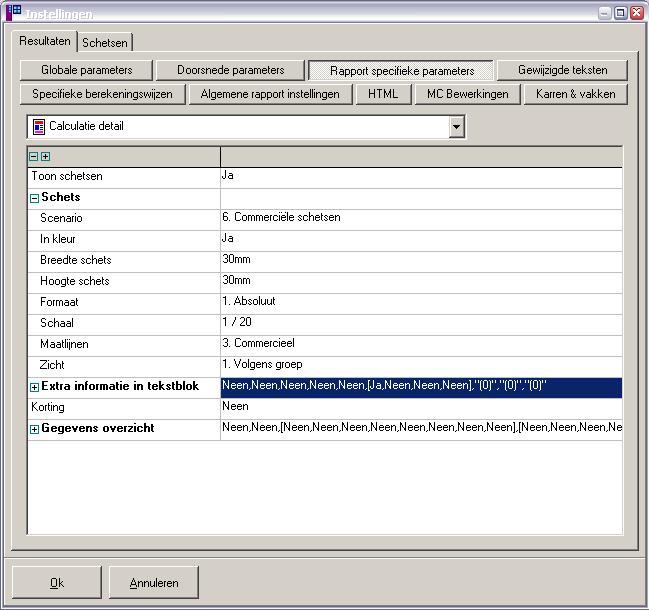Open Globale parameters section

pos(87,70)
